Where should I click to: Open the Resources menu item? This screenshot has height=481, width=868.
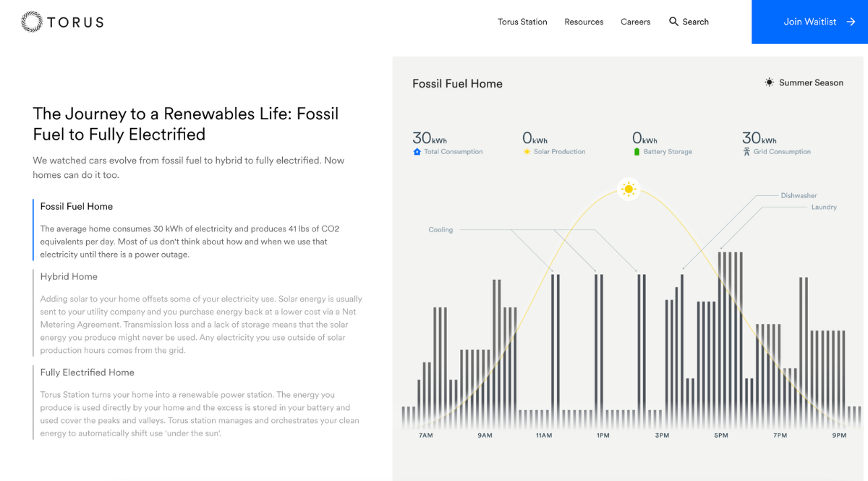pos(584,22)
